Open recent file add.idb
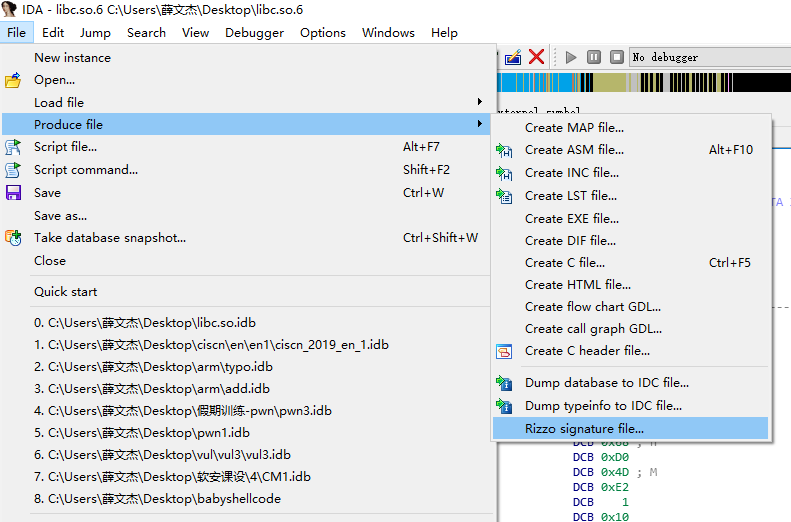Screen dimensions: 791x522 click(246, 389)
